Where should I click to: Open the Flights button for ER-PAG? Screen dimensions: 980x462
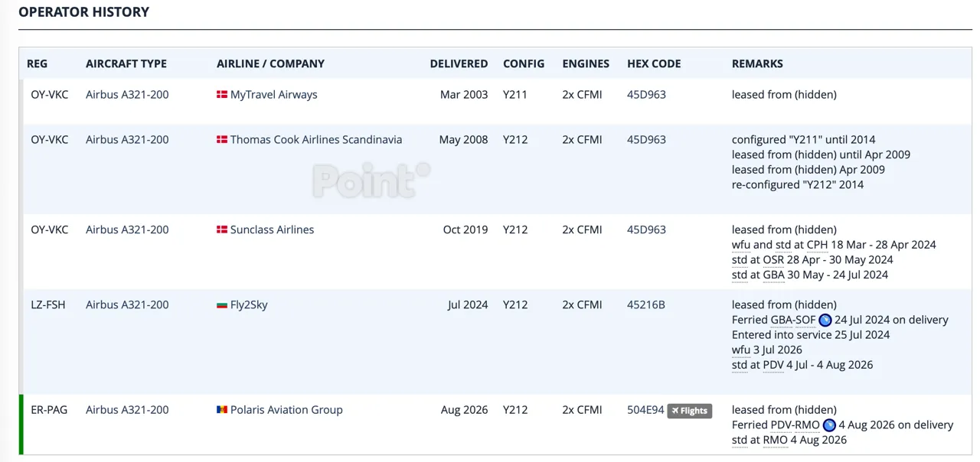[690, 411]
